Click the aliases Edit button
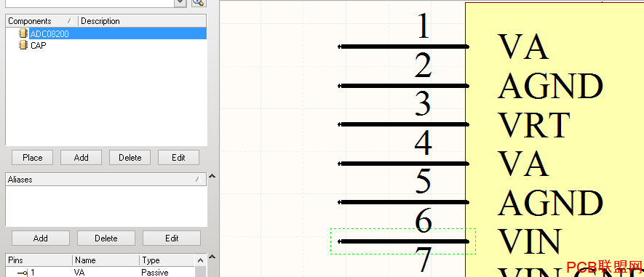This screenshot has height=277, width=644. 172,238
